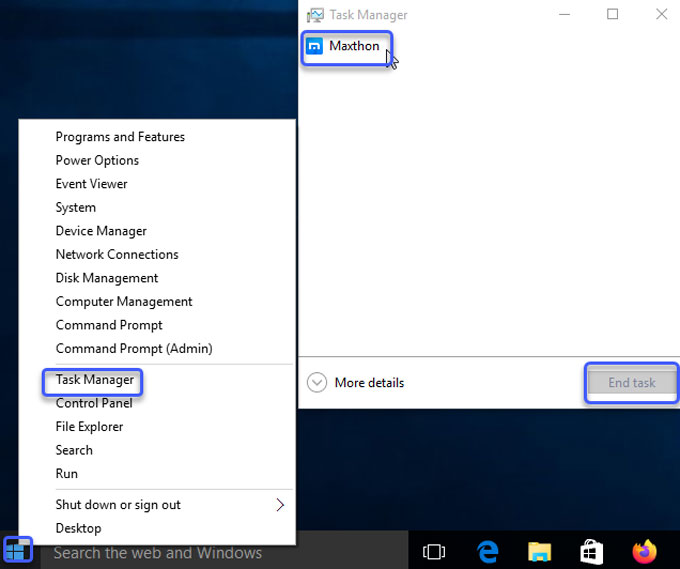The image size is (680, 569).
Task: Open Computer Management
Action: pyautogui.click(x=124, y=301)
